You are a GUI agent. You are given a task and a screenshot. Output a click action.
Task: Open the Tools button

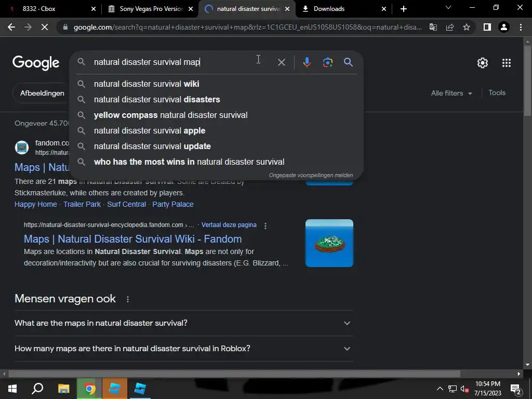coord(497,92)
